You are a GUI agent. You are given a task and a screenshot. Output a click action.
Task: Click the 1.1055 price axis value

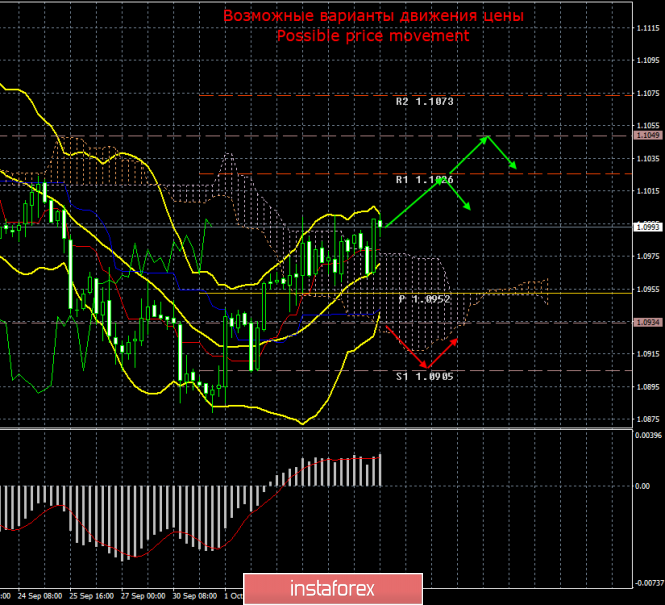click(x=648, y=125)
